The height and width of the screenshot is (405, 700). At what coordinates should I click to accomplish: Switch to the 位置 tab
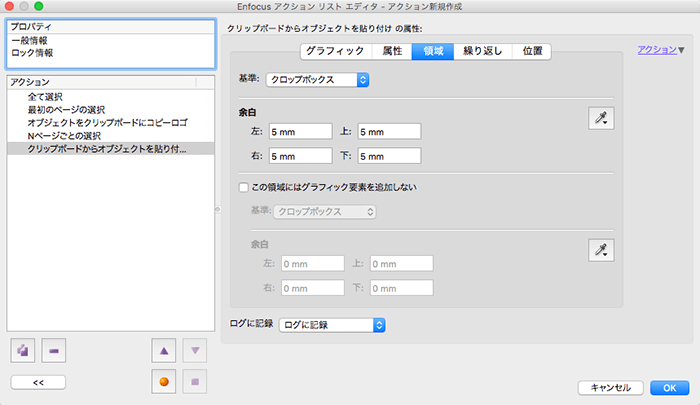[x=532, y=51]
